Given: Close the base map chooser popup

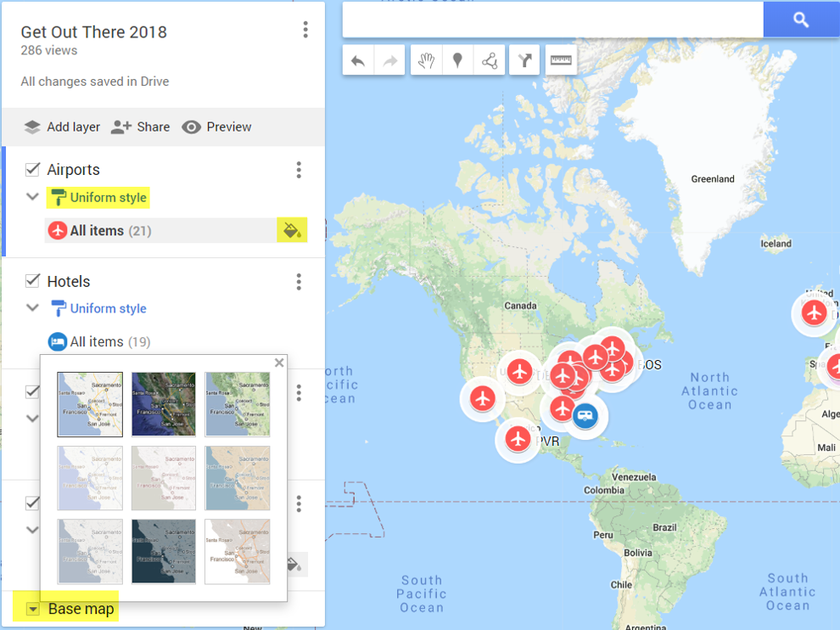Looking at the screenshot, I should click(279, 363).
